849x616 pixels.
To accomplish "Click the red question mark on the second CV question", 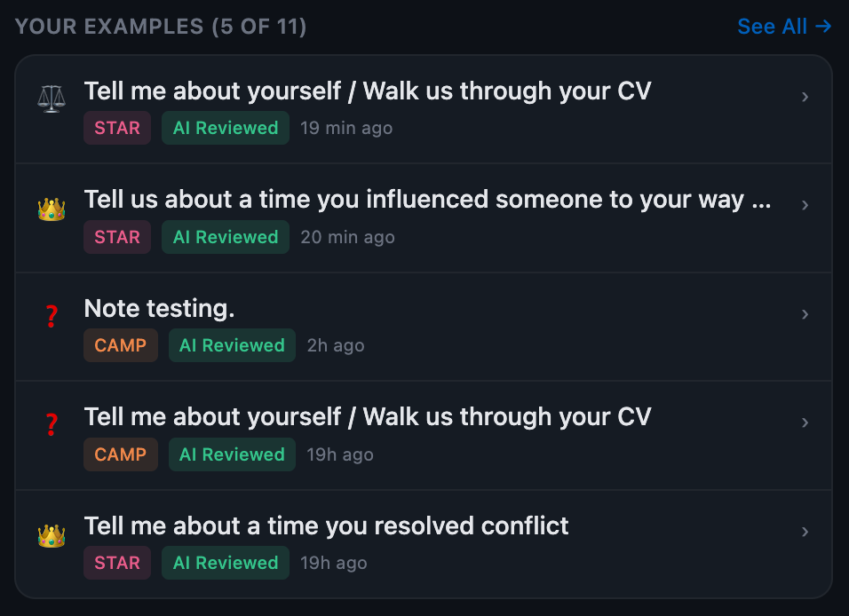I will pos(51,423).
